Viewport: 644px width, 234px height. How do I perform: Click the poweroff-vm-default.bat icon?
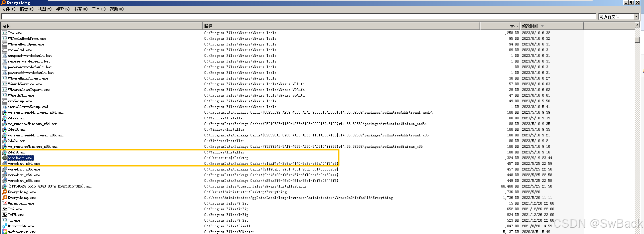point(5,73)
